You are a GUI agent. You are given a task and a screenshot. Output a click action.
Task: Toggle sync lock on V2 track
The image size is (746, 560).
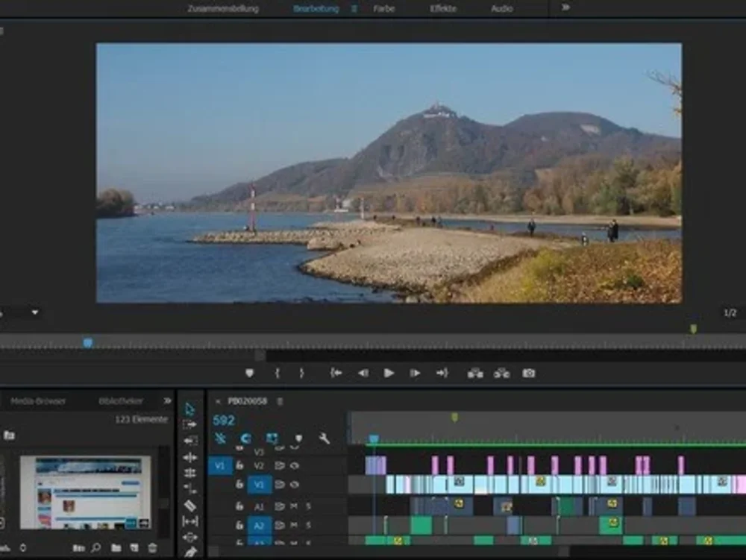click(x=279, y=465)
